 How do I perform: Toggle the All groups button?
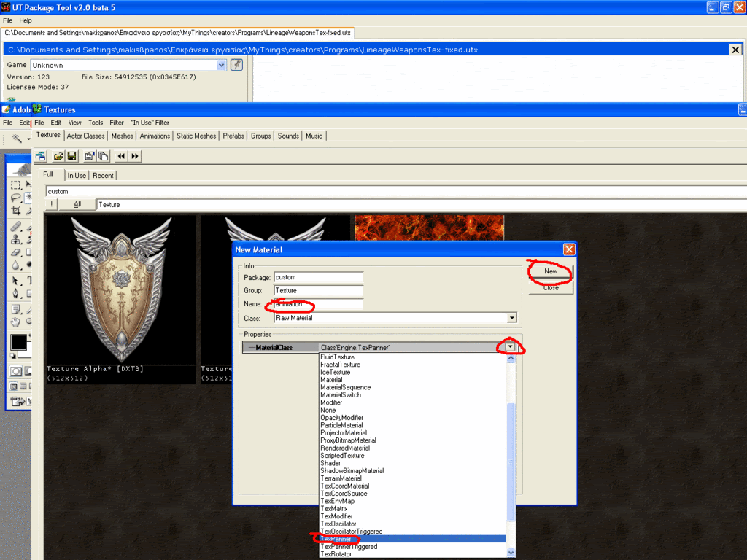(x=77, y=205)
